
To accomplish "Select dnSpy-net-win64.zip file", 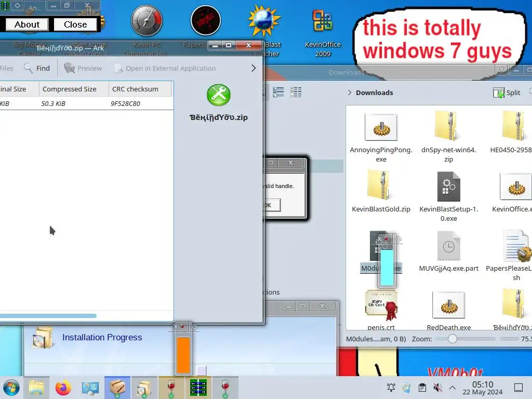I will click(x=448, y=138).
